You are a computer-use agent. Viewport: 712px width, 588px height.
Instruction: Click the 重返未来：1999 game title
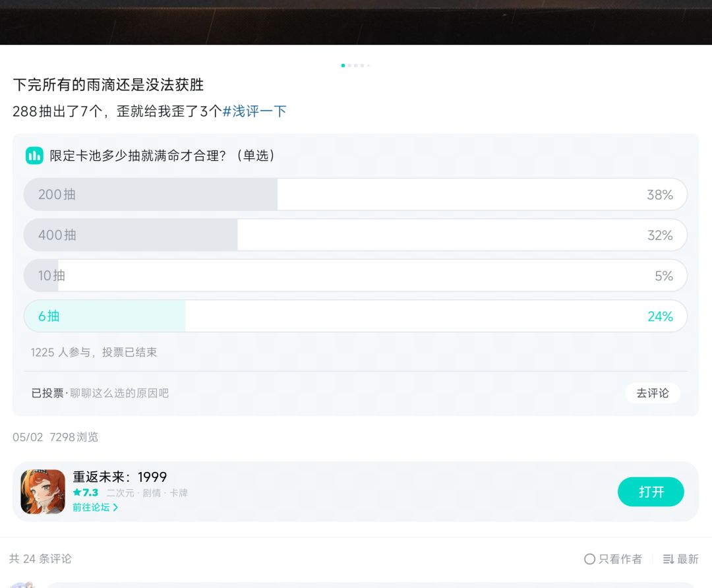[x=120, y=477]
